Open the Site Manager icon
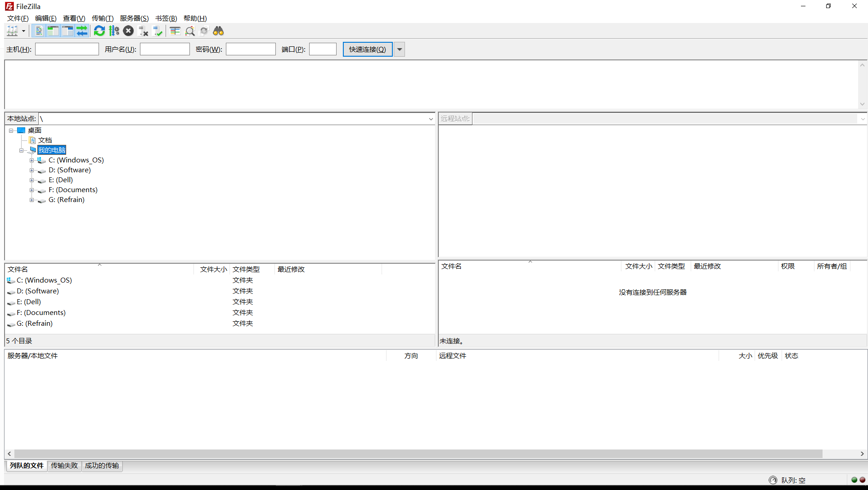Image resolution: width=868 pixels, height=490 pixels. 12,31
